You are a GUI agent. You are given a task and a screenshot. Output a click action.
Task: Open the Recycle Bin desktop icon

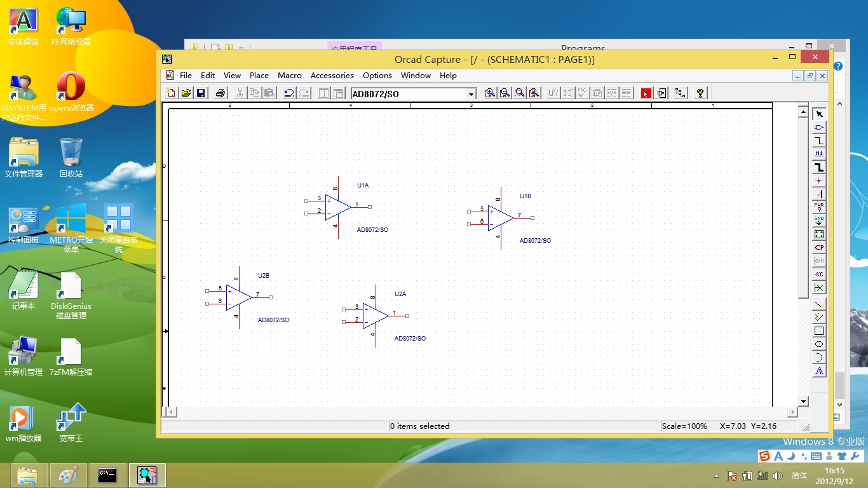71,158
